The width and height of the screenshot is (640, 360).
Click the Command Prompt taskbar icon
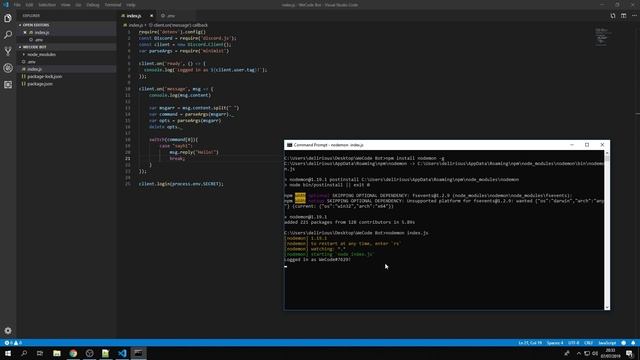tap(138, 353)
